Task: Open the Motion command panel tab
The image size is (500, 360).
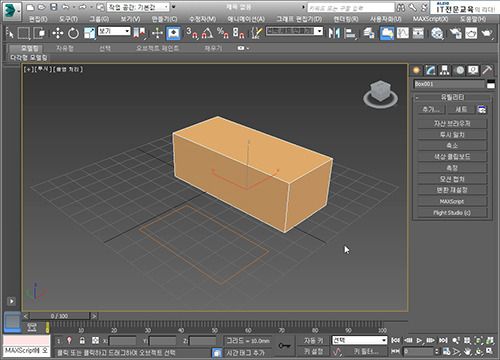Action: point(459,70)
